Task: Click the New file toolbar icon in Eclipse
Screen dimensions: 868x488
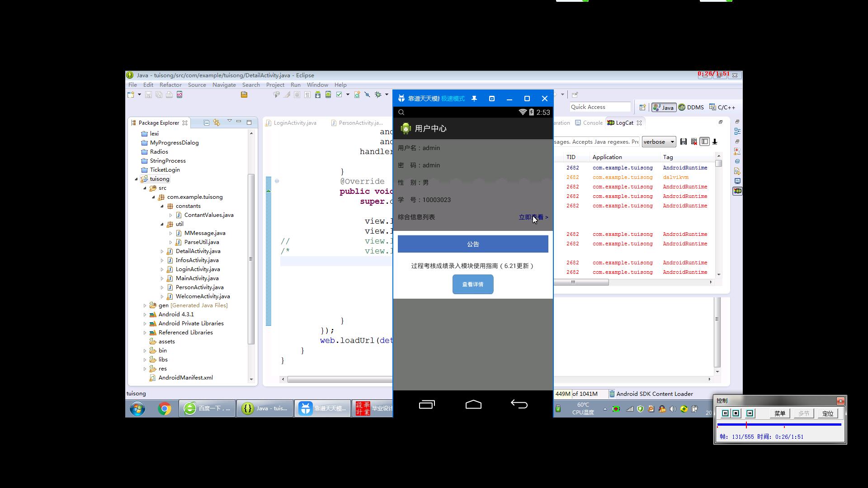Action: point(131,94)
